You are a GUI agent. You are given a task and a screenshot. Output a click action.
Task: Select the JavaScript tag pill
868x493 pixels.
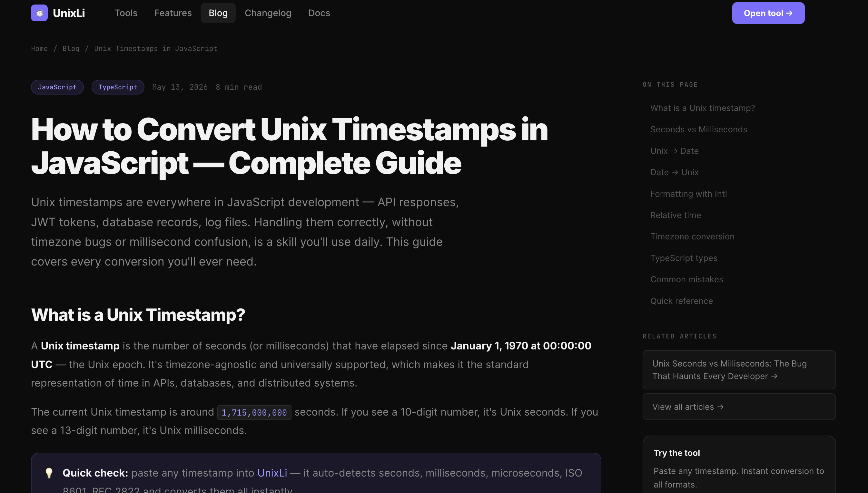(57, 87)
